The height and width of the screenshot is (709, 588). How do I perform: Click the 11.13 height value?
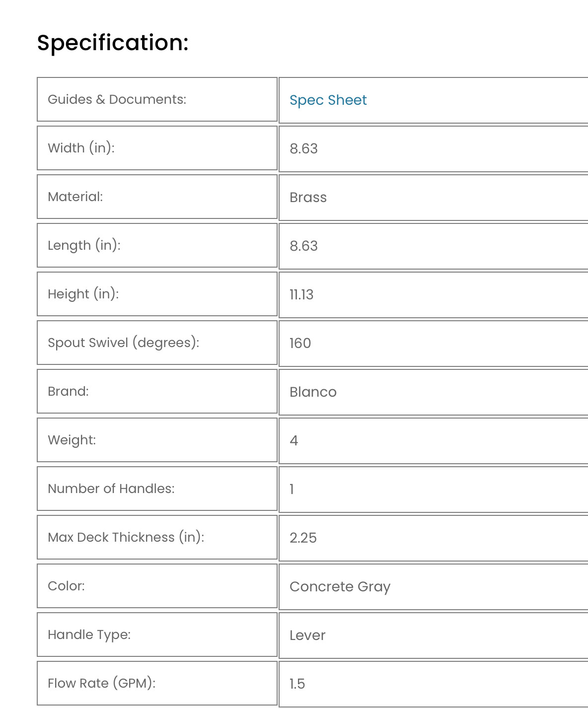(x=301, y=295)
